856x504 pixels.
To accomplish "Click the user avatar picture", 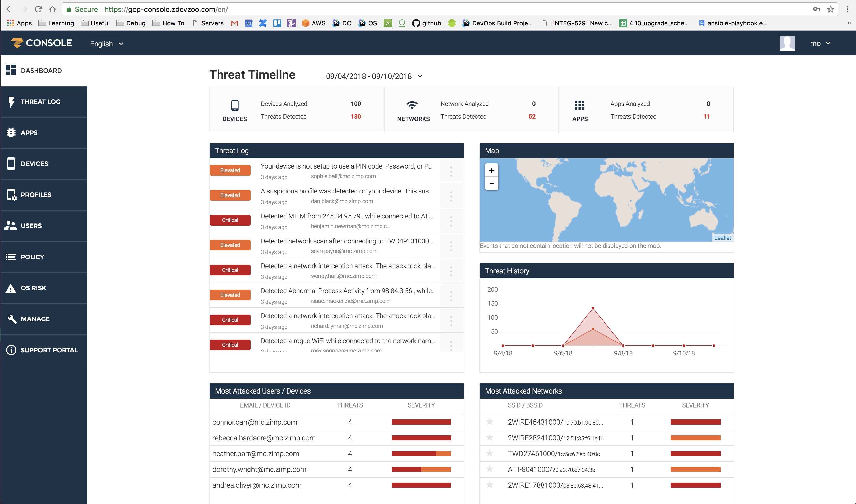I will pyautogui.click(x=787, y=43).
